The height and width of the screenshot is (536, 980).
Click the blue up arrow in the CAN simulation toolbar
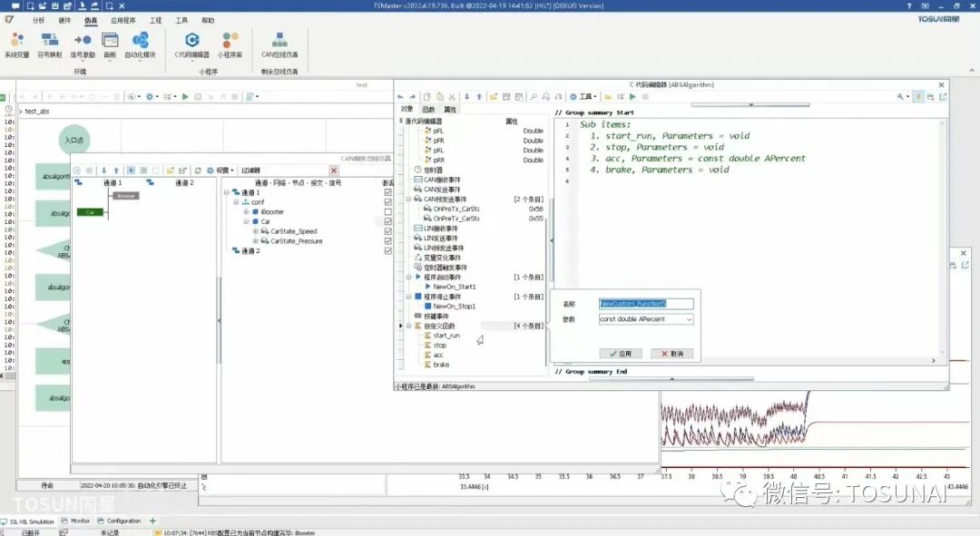116,171
